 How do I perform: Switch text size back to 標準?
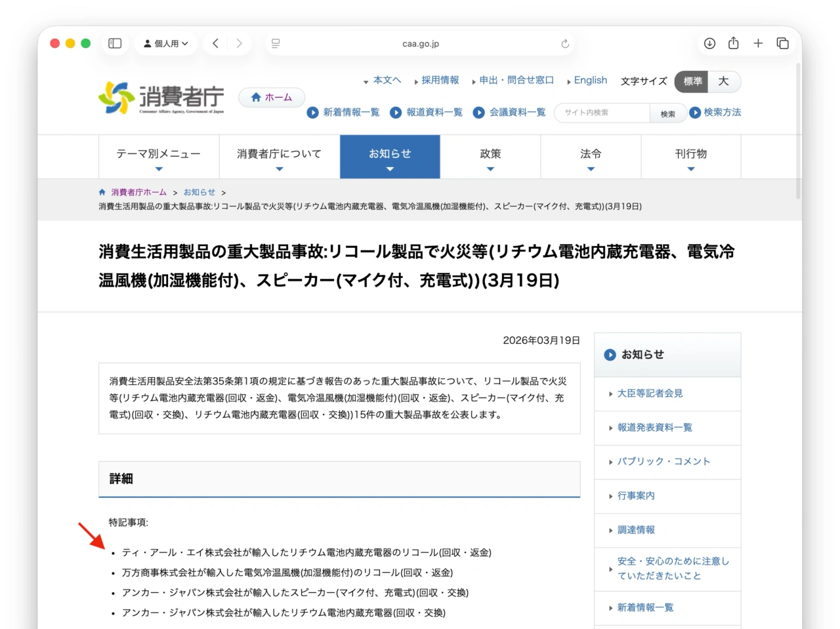691,82
